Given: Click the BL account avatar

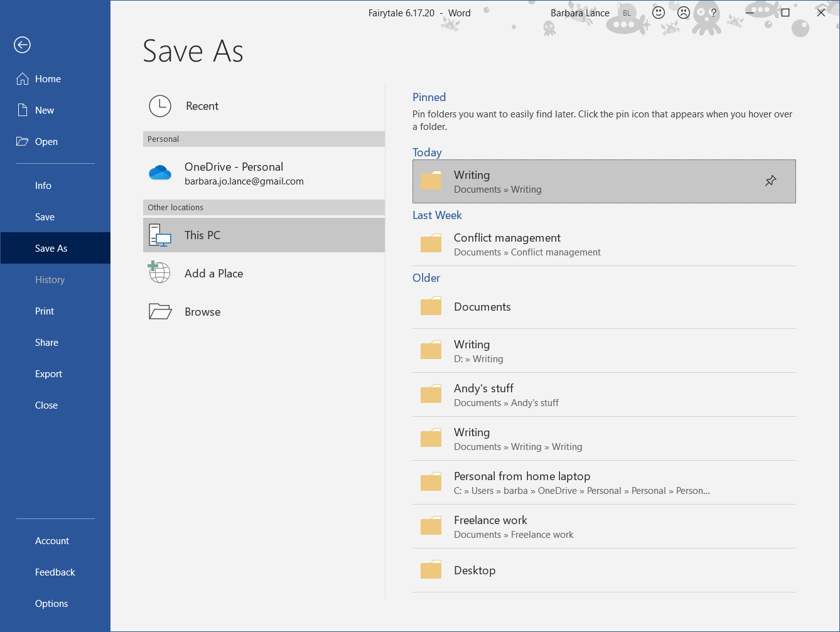Looking at the screenshot, I should 627,13.
